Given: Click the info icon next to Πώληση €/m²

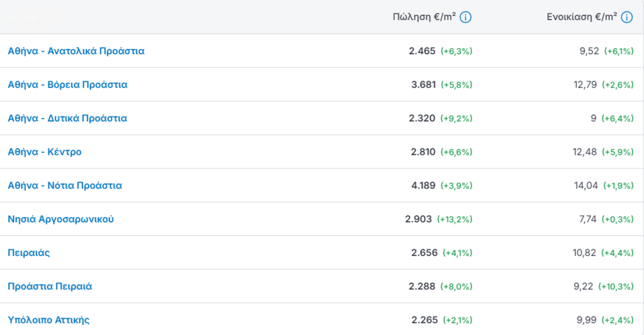Looking at the screenshot, I should pyautogui.click(x=466, y=17).
